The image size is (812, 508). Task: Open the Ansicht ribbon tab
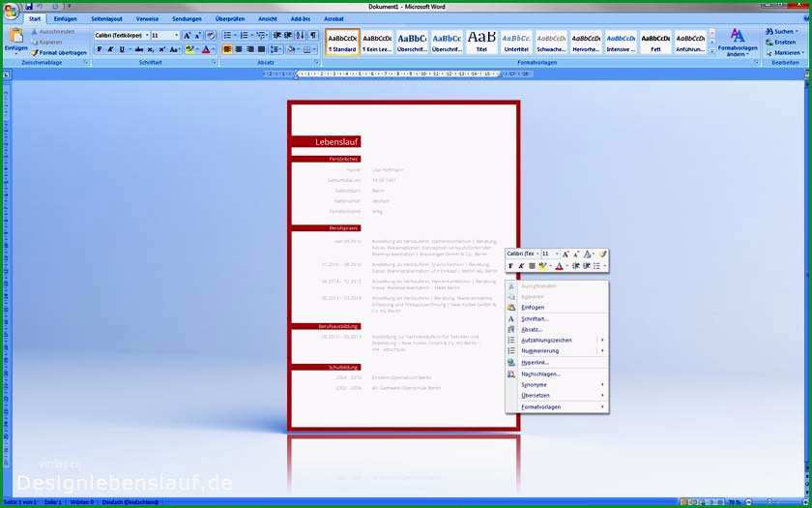pyautogui.click(x=268, y=19)
